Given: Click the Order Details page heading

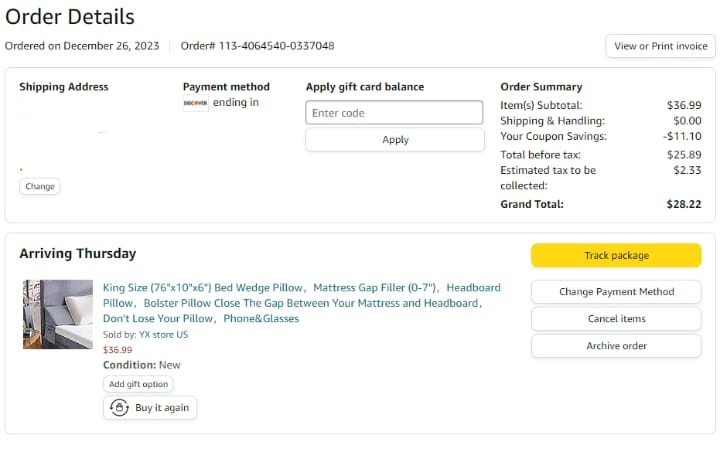Looking at the screenshot, I should 70,17.
